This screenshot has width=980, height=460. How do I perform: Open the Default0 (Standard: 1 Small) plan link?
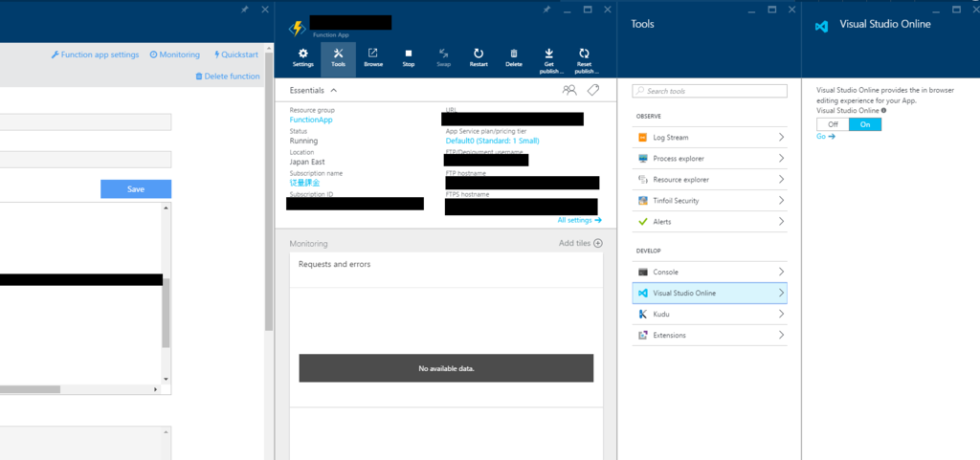(x=493, y=141)
